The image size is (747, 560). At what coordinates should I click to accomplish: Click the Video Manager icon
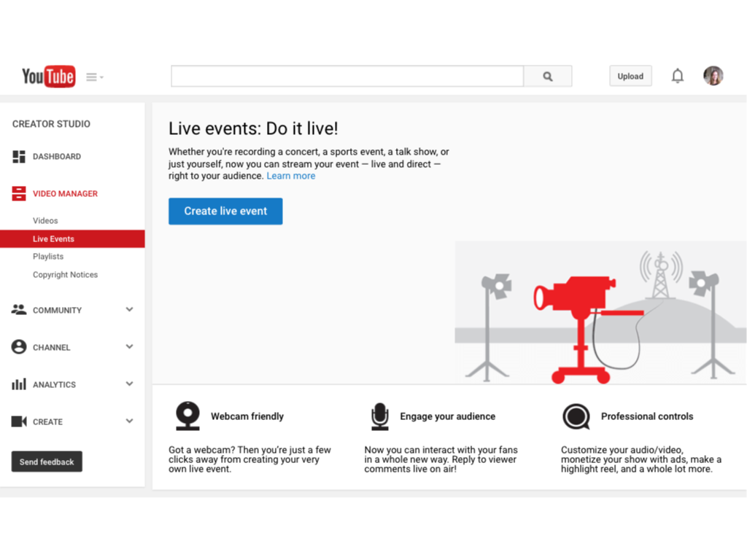pos(19,194)
